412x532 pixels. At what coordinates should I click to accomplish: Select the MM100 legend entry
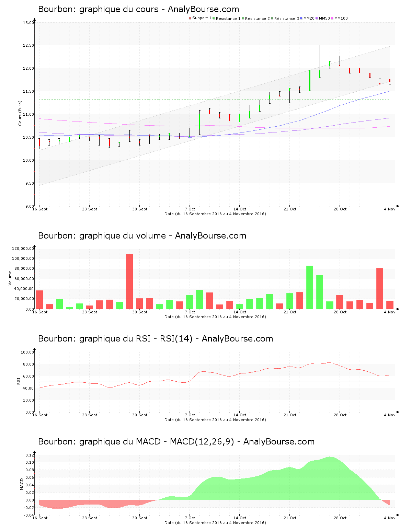340,18
